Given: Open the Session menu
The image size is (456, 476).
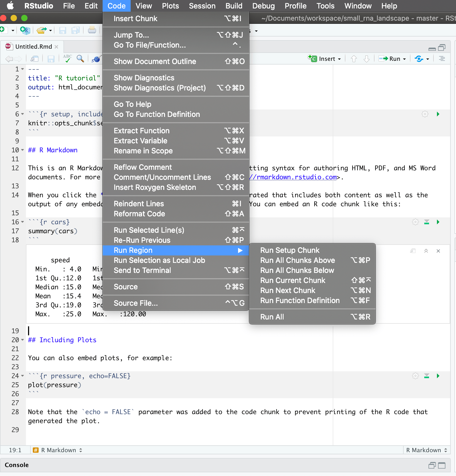Looking at the screenshot, I should pos(202,6).
